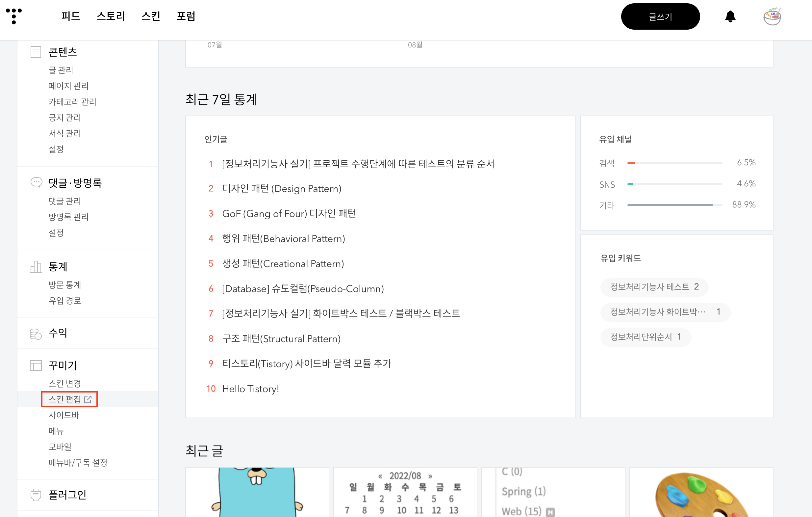
Task: Open the profile avatar menu
Action: pyautogui.click(x=772, y=16)
